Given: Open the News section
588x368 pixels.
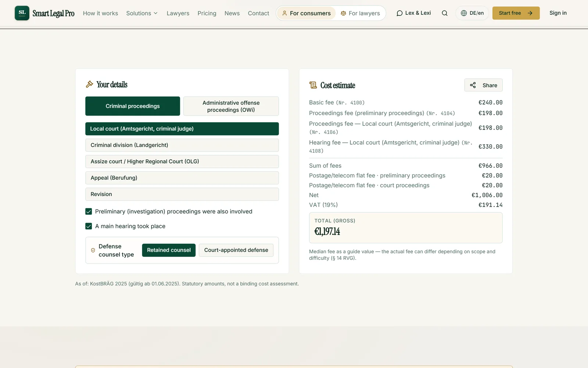Looking at the screenshot, I should point(232,13).
